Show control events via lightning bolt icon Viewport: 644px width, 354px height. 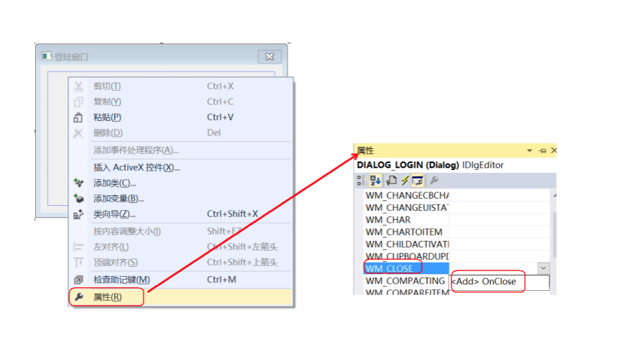[405, 181]
